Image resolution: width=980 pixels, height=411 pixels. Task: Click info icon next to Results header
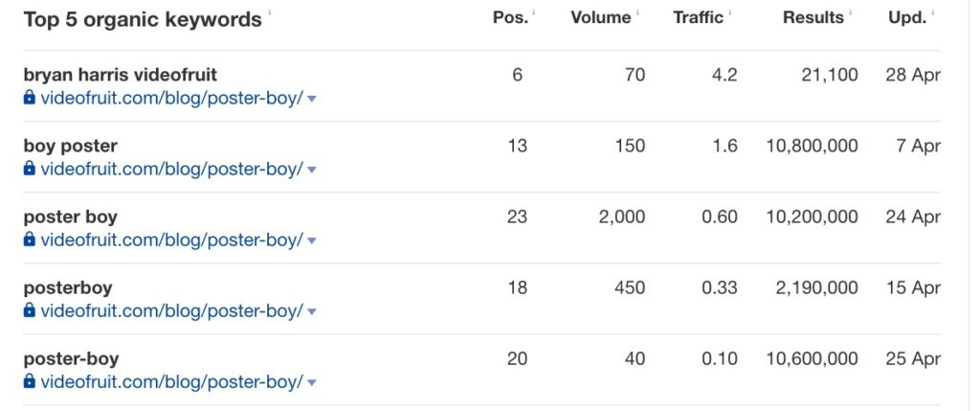point(851,11)
